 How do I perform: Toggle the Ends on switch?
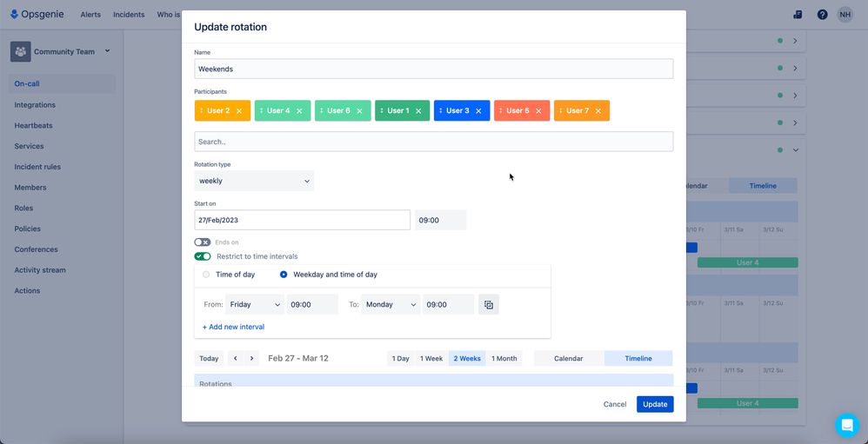coord(202,242)
